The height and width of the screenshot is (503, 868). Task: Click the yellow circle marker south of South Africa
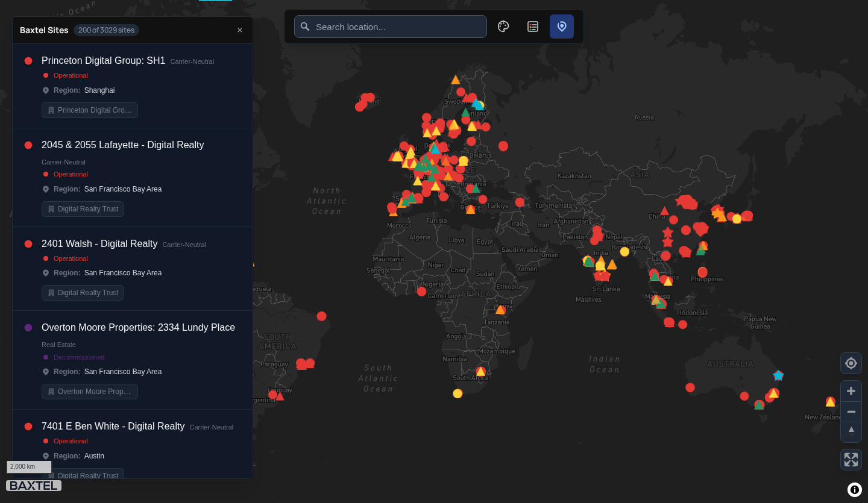coord(458,393)
